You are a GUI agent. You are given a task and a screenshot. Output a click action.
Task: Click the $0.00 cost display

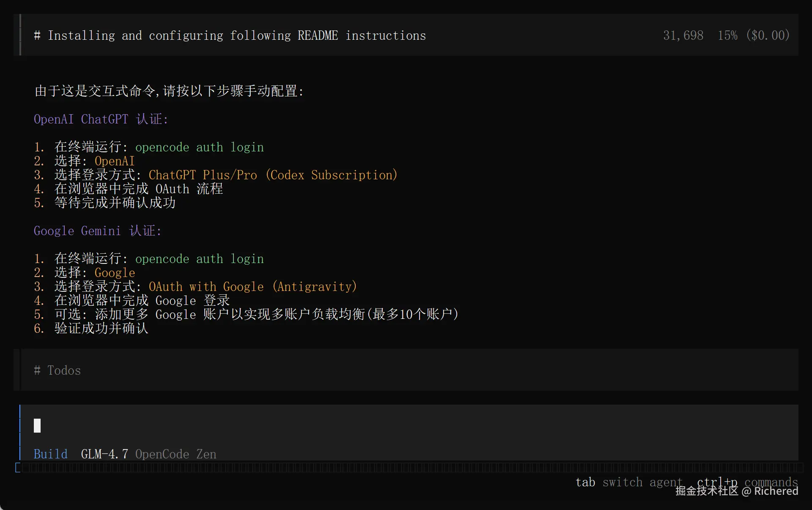768,36
